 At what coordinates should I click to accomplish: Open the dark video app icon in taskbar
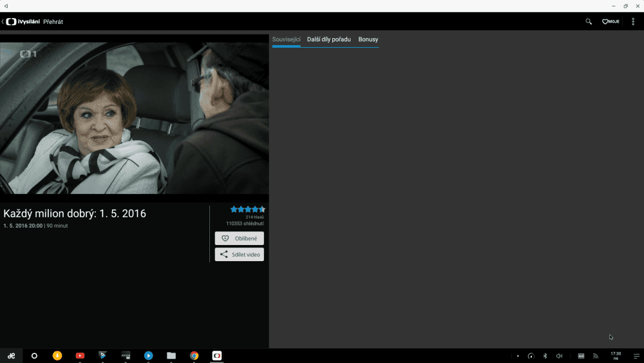coord(126,356)
